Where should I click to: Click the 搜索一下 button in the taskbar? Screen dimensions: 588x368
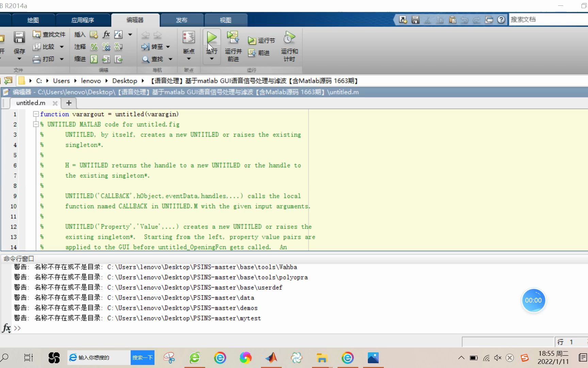[x=143, y=357]
